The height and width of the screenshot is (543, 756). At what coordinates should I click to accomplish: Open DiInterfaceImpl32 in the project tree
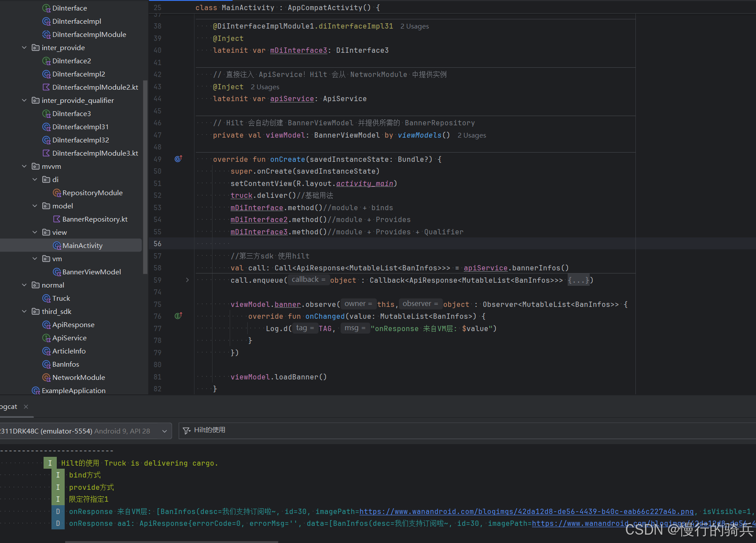point(81,140)
